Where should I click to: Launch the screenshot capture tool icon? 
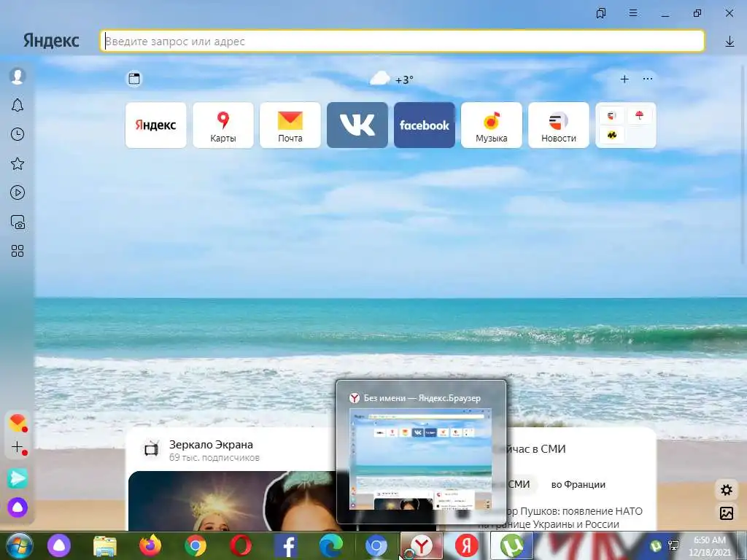18,222
